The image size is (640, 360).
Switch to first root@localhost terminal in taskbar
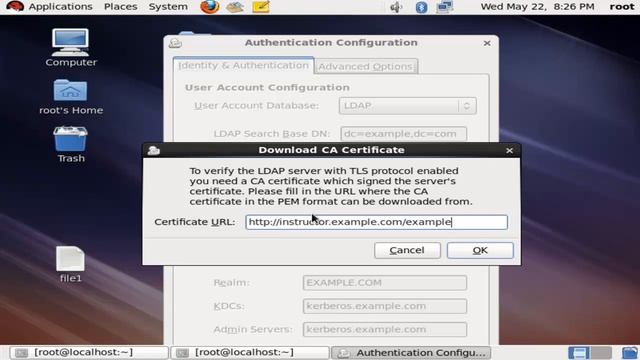click(x=89, y=353)
